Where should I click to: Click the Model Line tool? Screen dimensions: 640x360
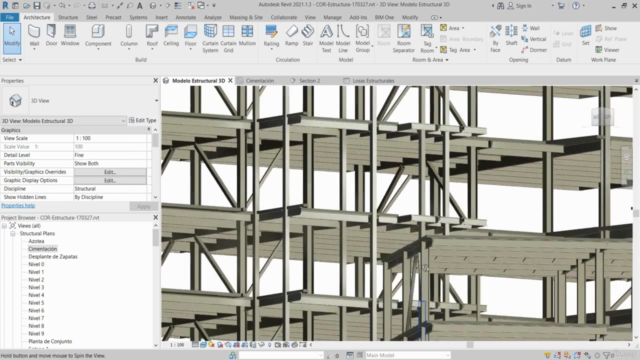pyautogui.click(x=343, y=38)
